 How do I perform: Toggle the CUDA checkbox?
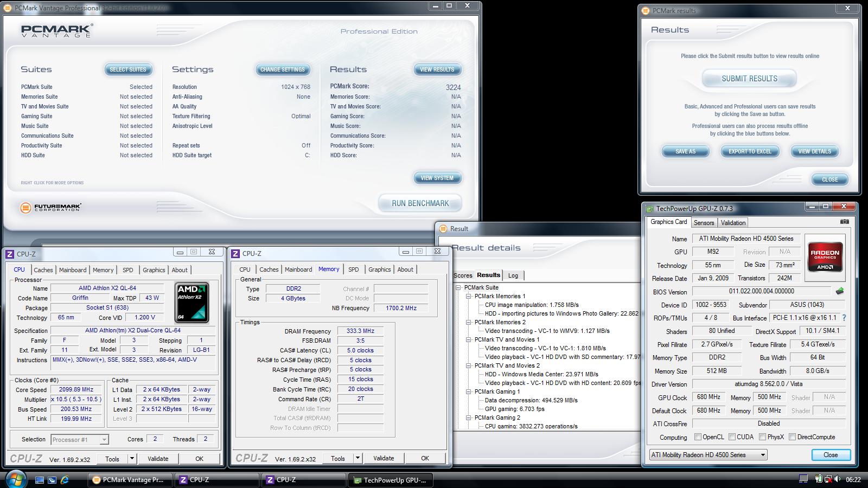tap(732, 437)
